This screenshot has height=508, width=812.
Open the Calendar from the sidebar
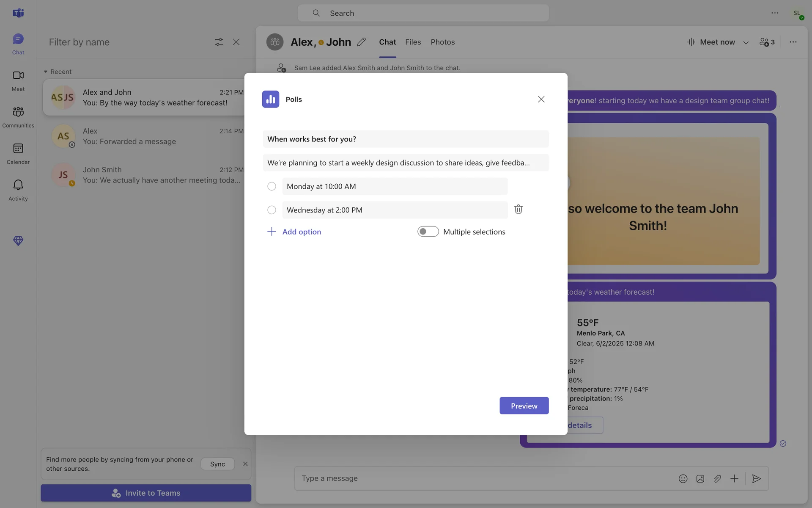coord(18,149)
